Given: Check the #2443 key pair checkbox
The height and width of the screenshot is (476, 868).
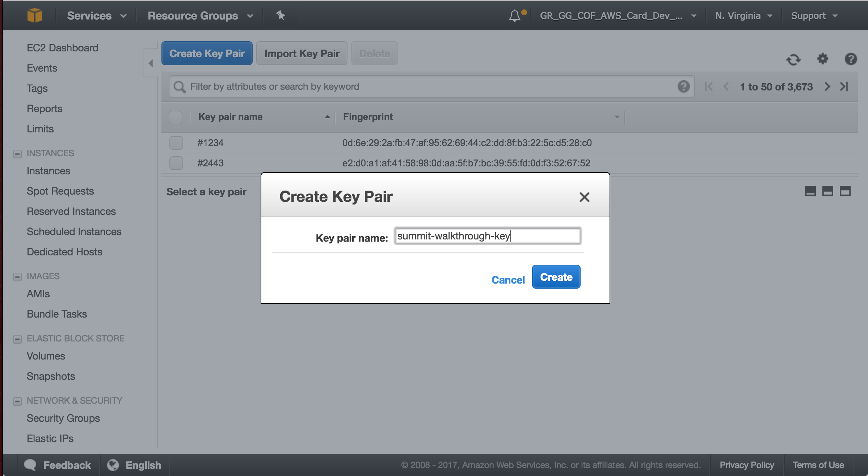Looking at the screenshot, I should coord(176,163).
